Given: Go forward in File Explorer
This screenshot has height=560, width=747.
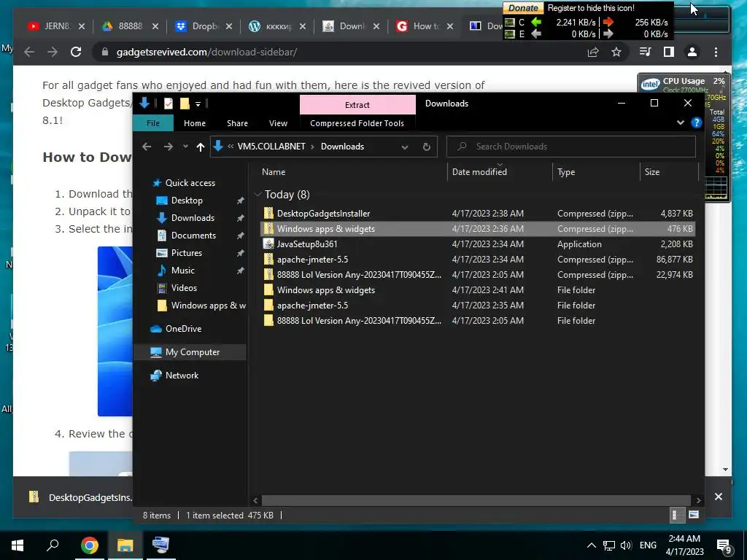Looking at the screenshot, I should pyautogui.click(x=169, y=147).
